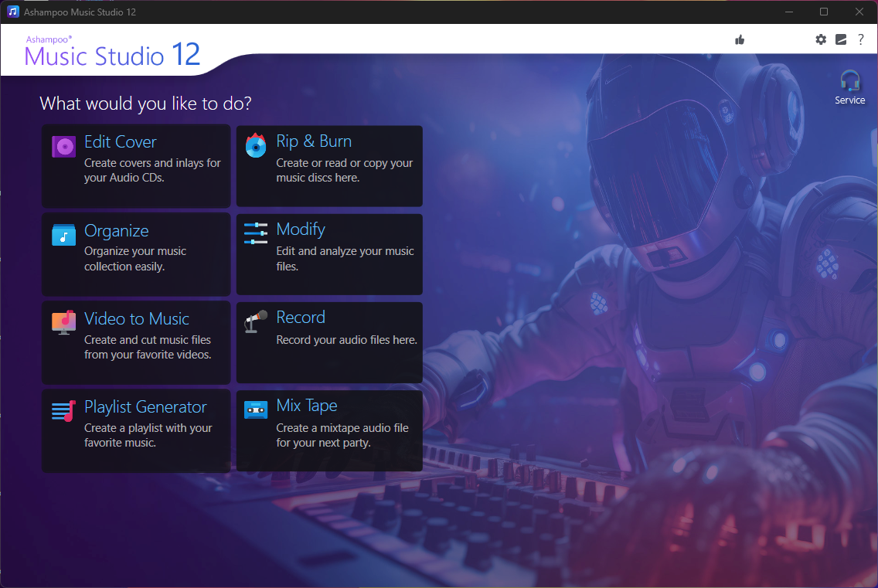Click the microphone Record icon

(x=256, y=321)
